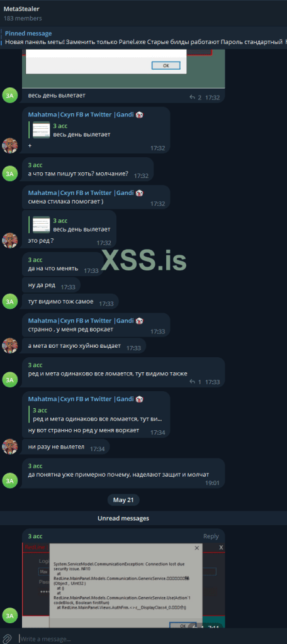The width and height of the screenshot is (287, 644).
Task: Open the RedLine CommunicationException screenshot image
Action: 123,586
